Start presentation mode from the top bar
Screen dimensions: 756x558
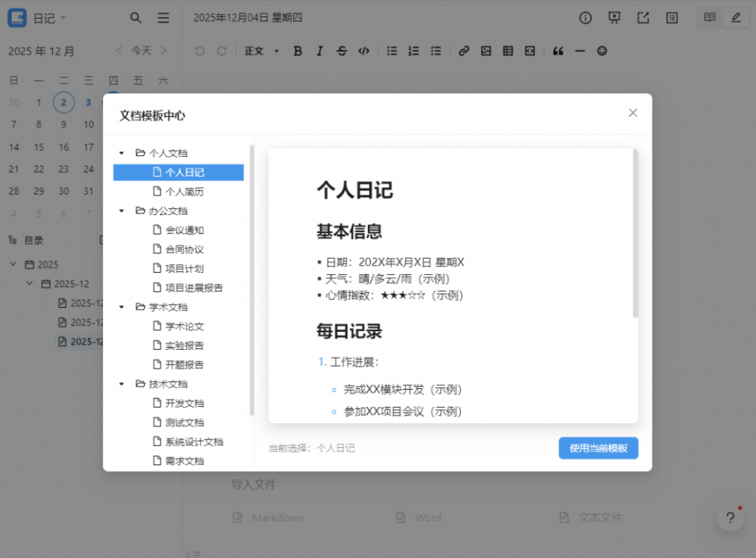(x=614, y=17)
